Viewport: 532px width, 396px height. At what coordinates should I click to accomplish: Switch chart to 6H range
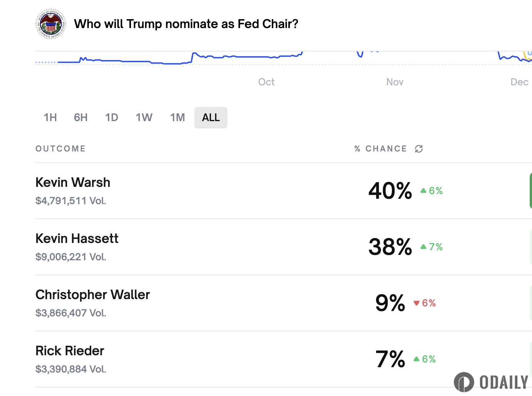81,118
